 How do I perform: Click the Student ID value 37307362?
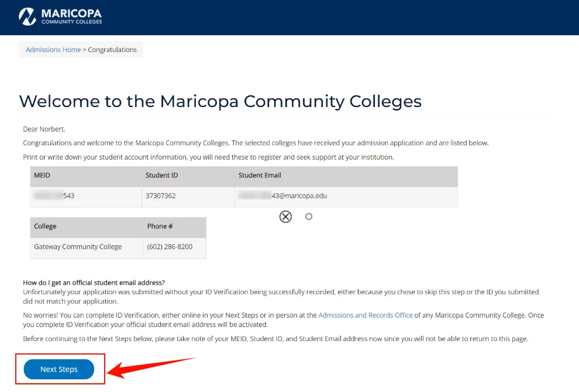[x=160, y=196]
